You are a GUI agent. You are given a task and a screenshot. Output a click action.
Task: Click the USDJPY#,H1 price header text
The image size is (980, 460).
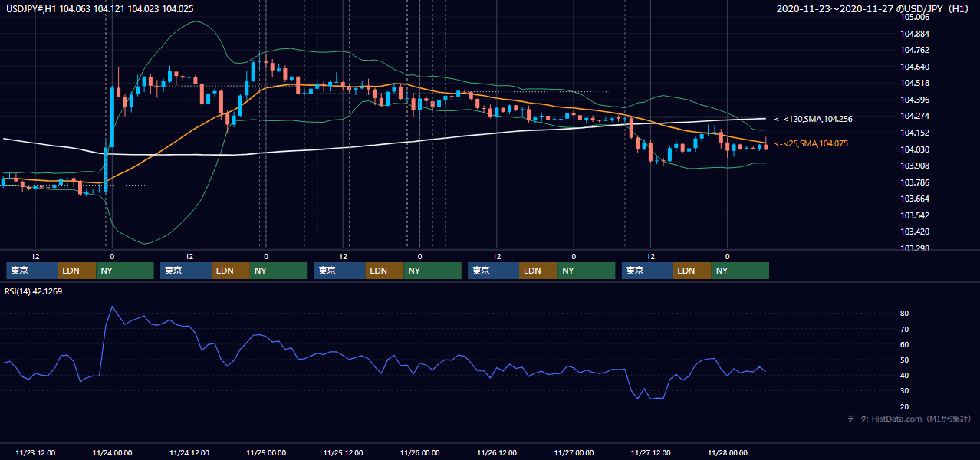[x=100, y=9]
